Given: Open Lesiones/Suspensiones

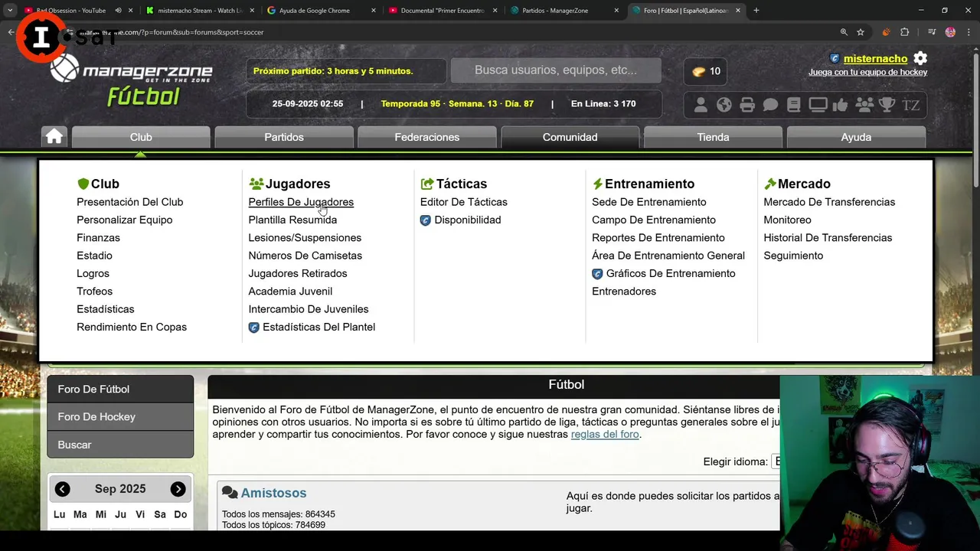Looking at the screenshot, I should point(305,238).
